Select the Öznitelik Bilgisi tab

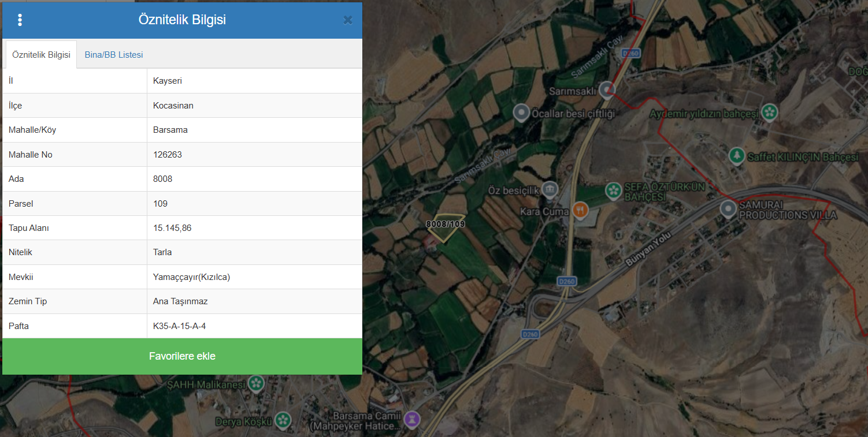(41, 55)
